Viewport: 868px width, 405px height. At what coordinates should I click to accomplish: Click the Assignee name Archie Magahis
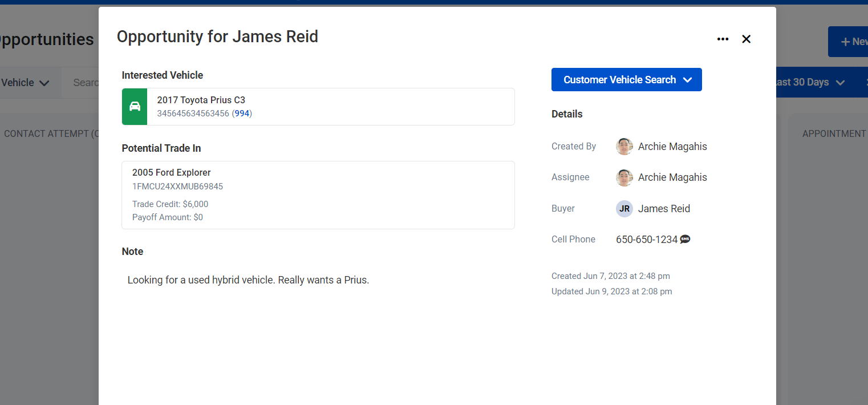tap(672, 177)
